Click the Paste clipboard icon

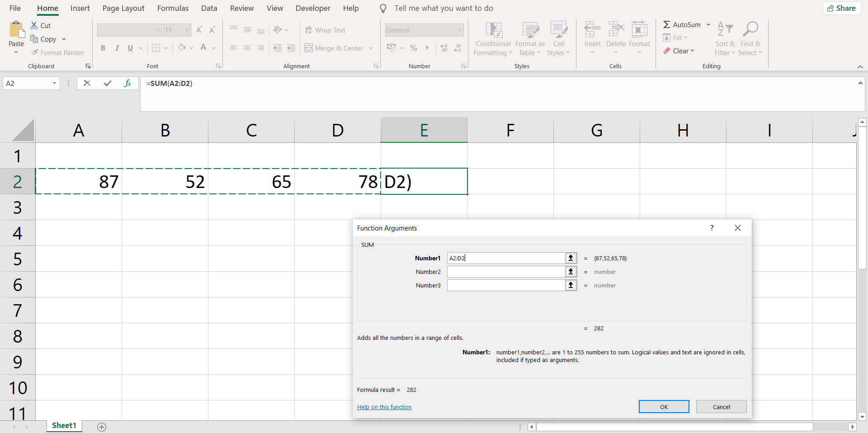[x=17, y=30]
